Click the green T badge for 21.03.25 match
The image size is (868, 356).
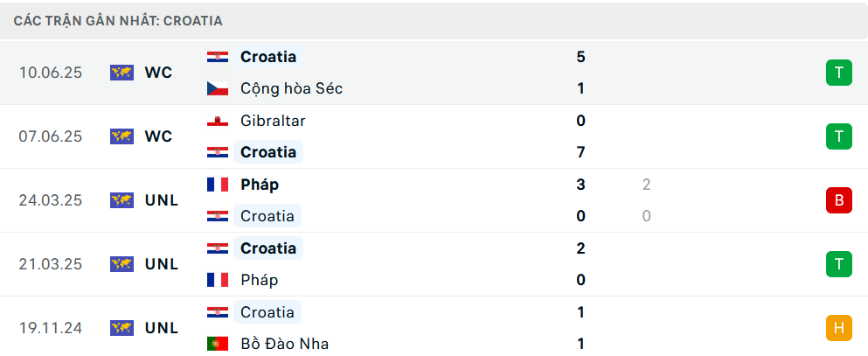[838, 264]
